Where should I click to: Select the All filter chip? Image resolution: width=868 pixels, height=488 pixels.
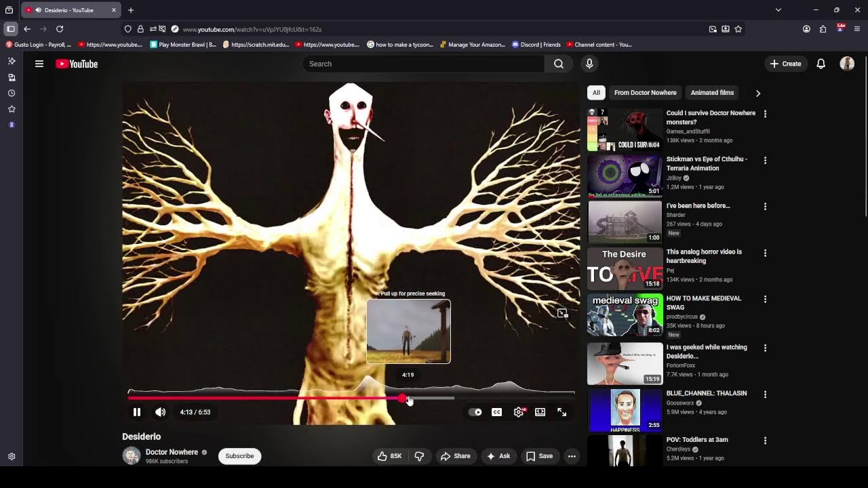(596, 93)
